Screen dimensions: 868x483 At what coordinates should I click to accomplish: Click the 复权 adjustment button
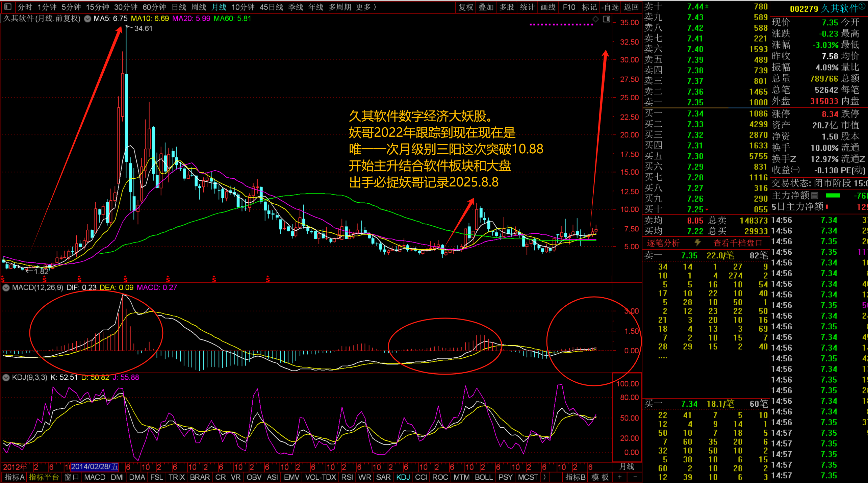[466, 7]
